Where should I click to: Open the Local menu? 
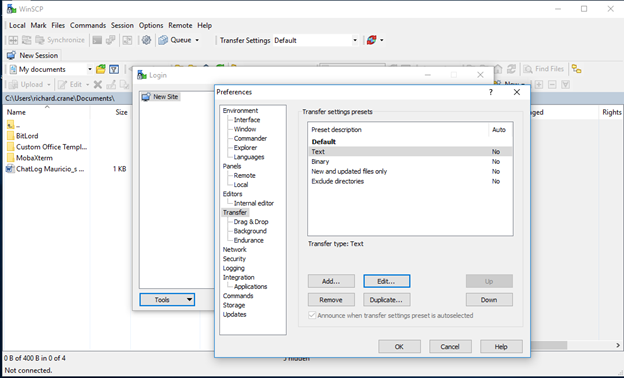tap(17, 25)
